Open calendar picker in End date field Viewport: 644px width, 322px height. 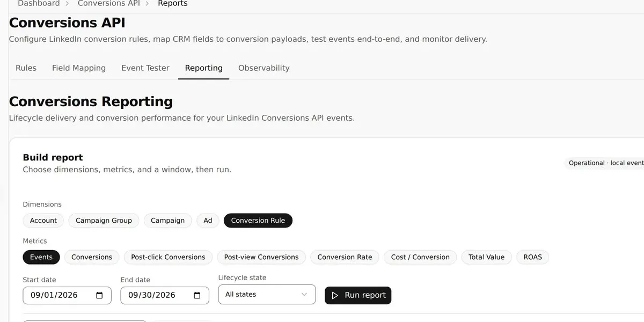tap(197, 295)
